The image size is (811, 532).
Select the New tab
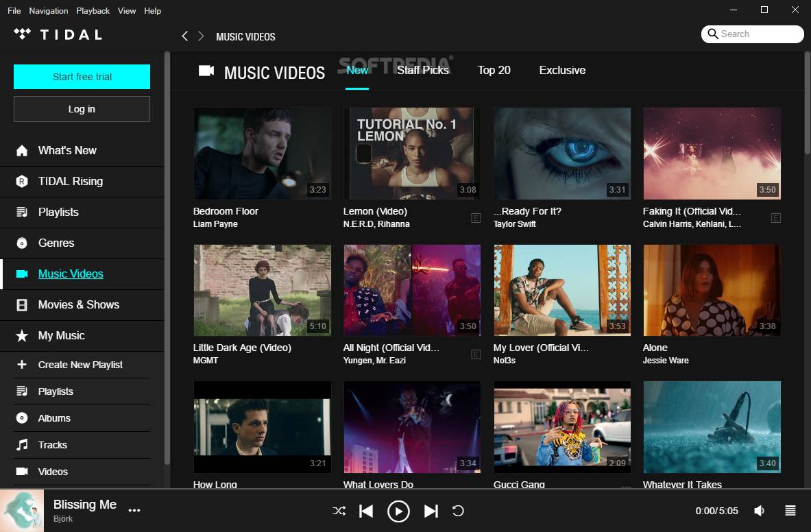coord(357,71)
